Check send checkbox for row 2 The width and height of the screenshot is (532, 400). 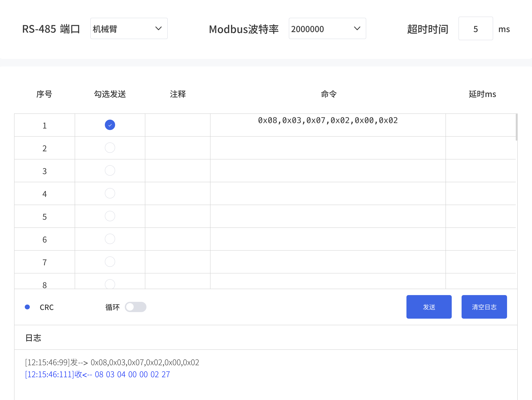(x=110, y=147)
